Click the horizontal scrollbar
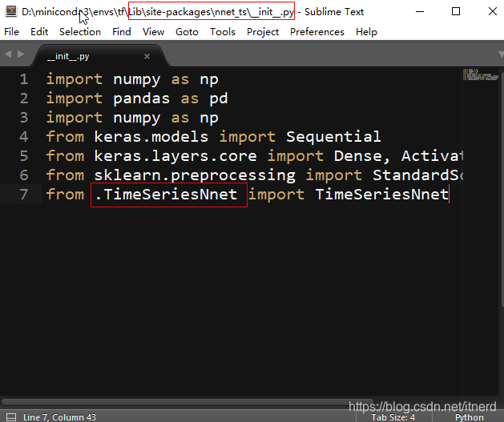 187,402
